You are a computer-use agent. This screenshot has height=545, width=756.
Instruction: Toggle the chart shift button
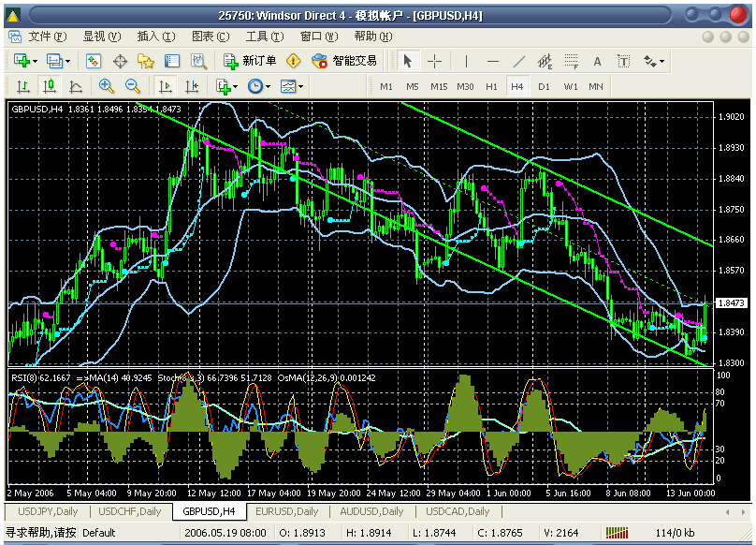(192, 86)
